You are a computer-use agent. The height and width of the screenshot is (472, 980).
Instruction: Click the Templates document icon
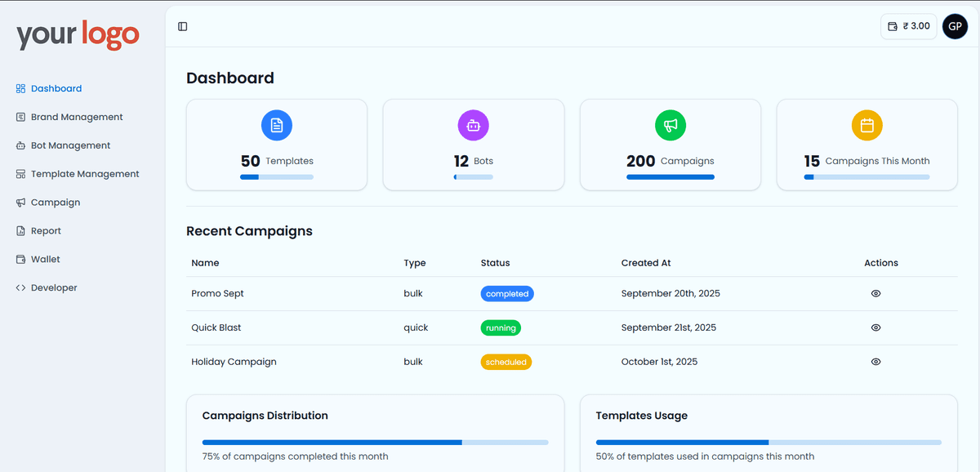click(x=276, y=125)
